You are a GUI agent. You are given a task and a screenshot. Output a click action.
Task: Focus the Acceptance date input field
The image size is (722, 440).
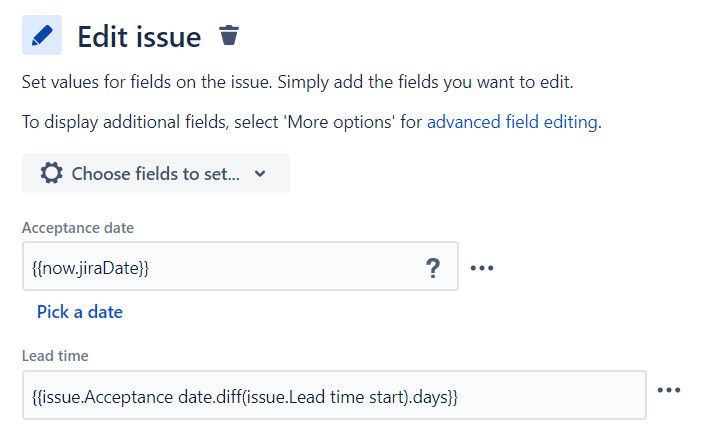pos(240,266)
